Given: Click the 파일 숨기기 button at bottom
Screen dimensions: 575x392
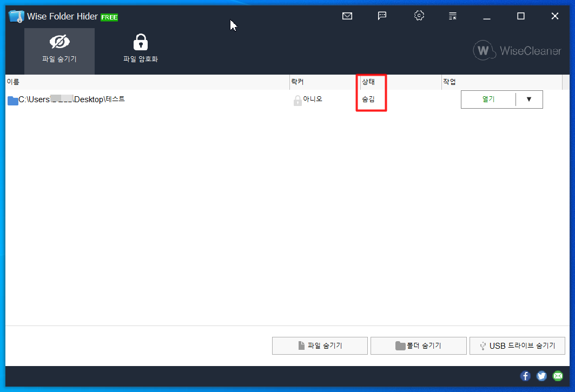Looking at the screenshot, I should click(320, 346).
